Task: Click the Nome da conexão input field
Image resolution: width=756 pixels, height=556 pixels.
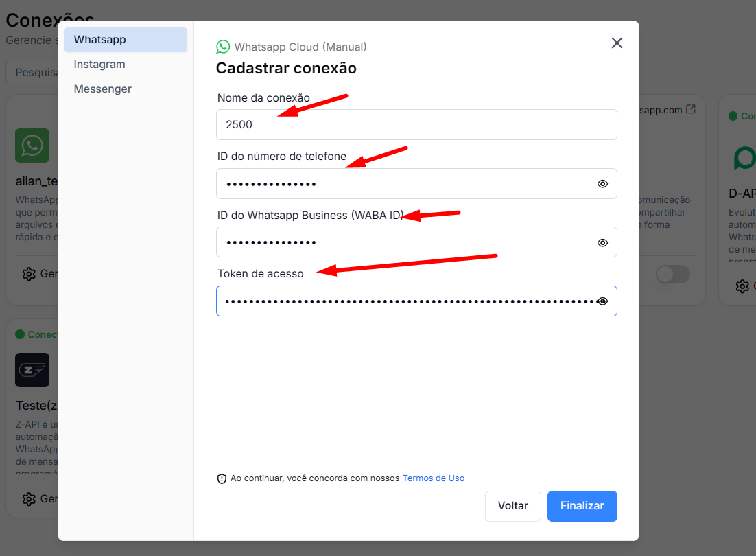Action: [416, 124]
